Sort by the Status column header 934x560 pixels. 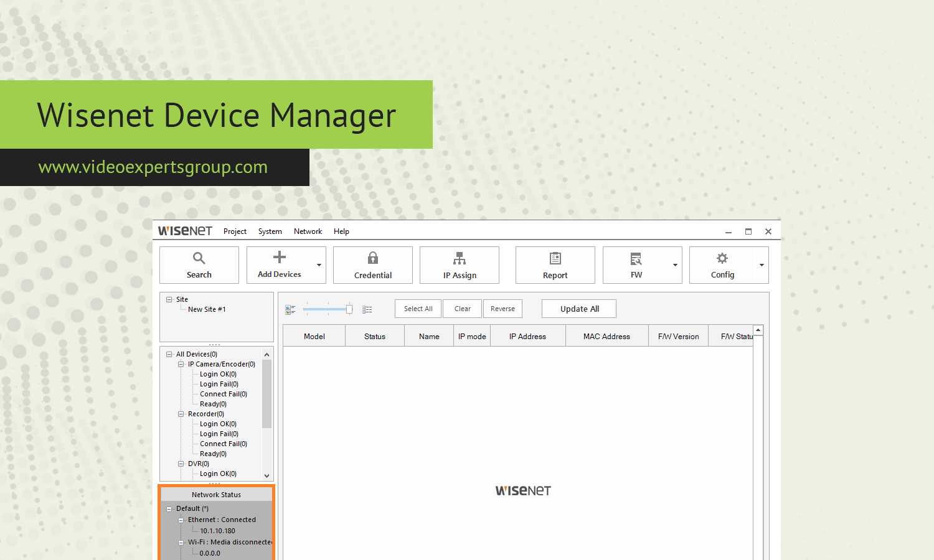click(x=375, y=336)
